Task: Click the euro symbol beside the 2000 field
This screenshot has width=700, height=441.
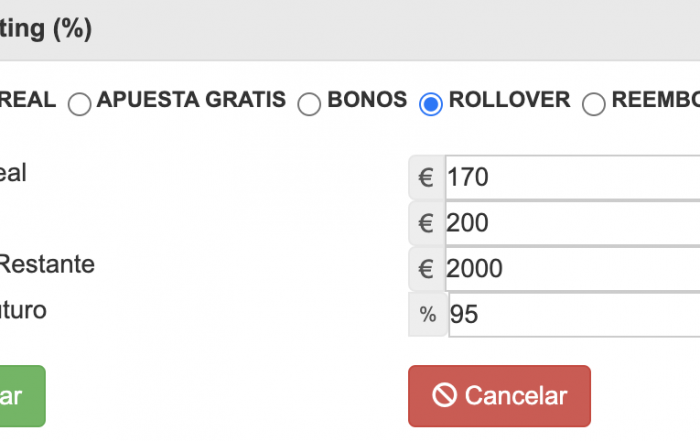Action: (426, 269)
